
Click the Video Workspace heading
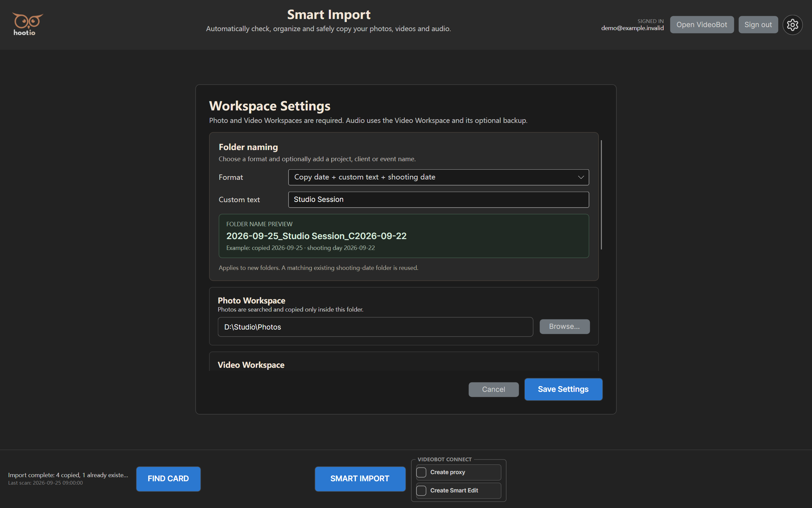pyautogui.click(x=251, y=365)
